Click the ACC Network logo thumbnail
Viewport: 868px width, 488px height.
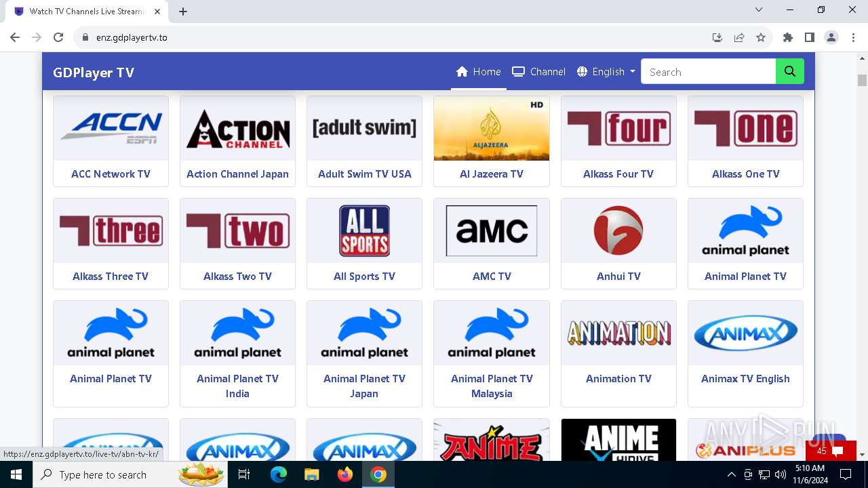(111, 128)
